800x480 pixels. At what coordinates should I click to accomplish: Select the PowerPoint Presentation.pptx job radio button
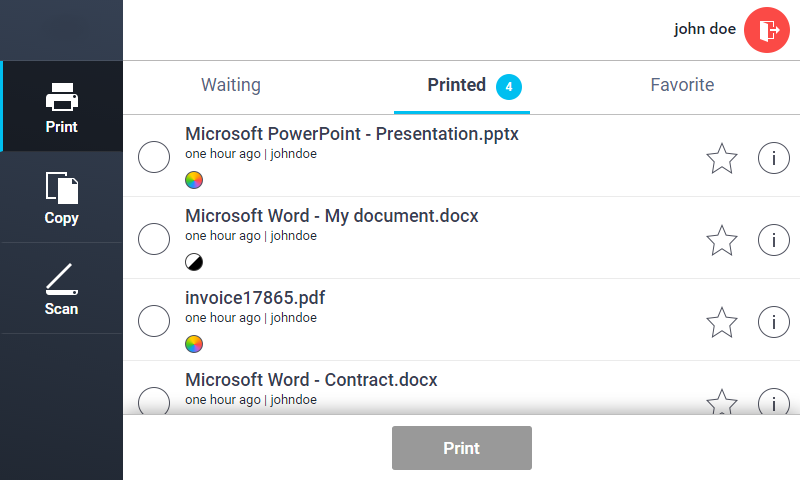pyautogui.click(x=153, y=158)
